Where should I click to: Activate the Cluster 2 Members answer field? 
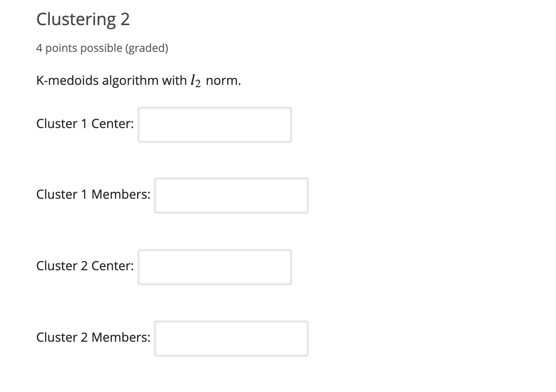231,339
